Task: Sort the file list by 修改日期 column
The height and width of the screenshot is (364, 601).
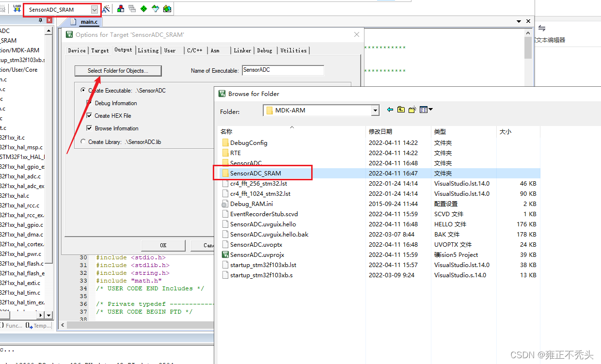Action: coord(398,131)
